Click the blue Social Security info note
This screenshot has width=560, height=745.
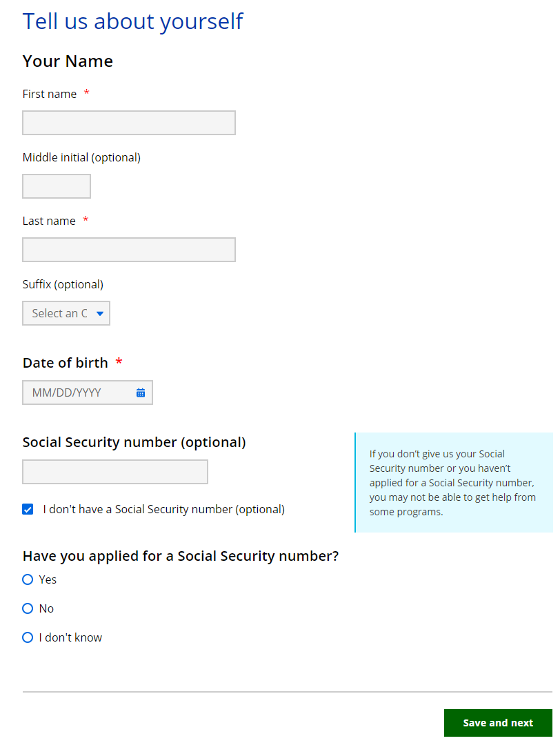click(453, 483)
